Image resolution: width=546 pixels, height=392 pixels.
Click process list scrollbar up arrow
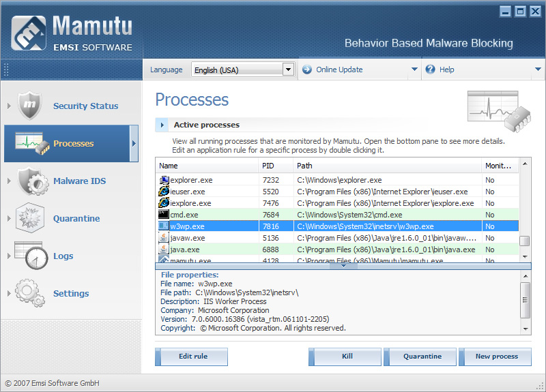coord(525,163)
